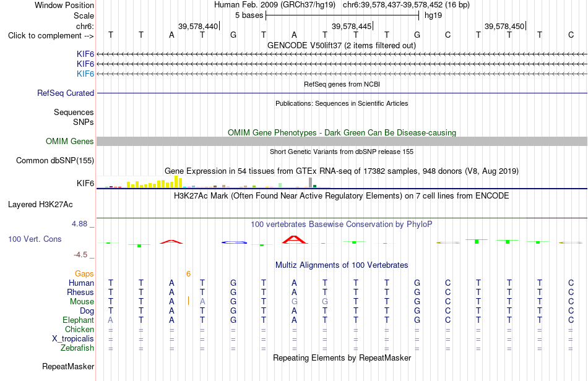Viewport: 588px width, 381px height.
Task: Click the OMIM Gene Phenotypes title
Action: point(342,132)
